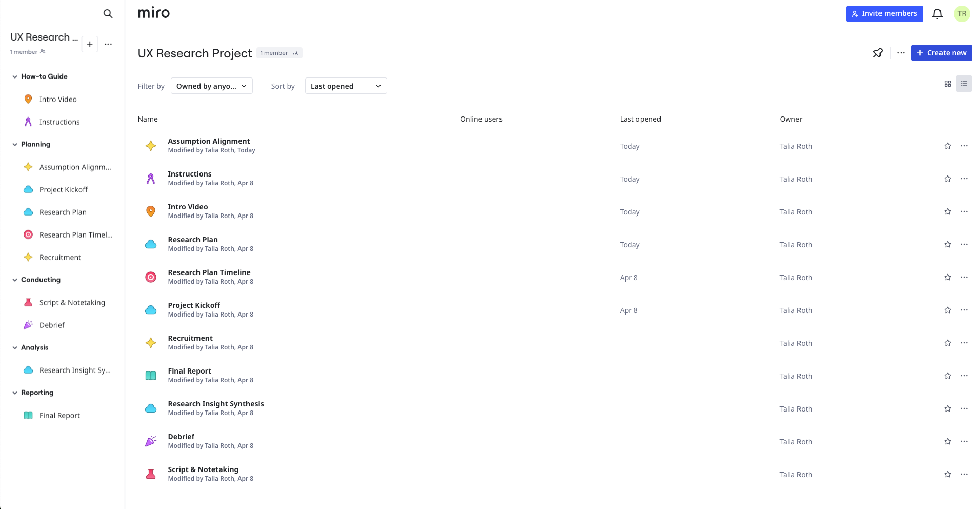Click the Owner column header
The width and height of the screenshot is (980, 509).
pyautogui.click(x=791, y=119)
